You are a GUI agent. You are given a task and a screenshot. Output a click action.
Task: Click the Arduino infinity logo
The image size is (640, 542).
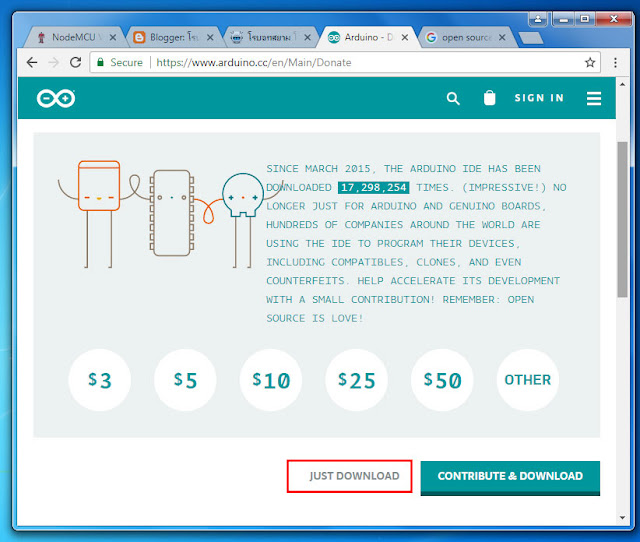tap(56, 98)
